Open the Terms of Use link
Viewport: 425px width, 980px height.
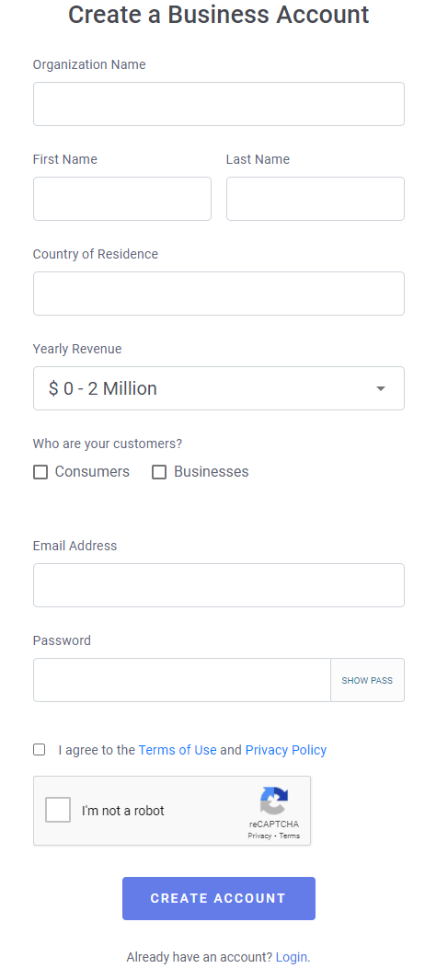coord(178,750)
